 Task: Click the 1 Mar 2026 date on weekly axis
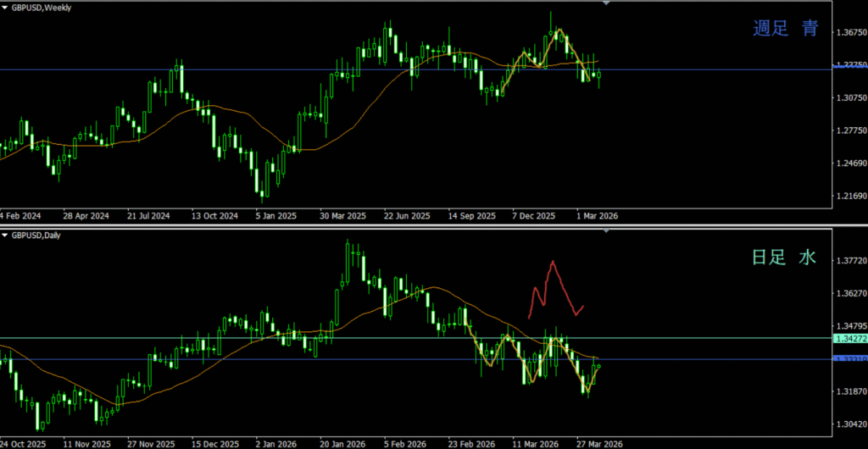click(598, 216)
